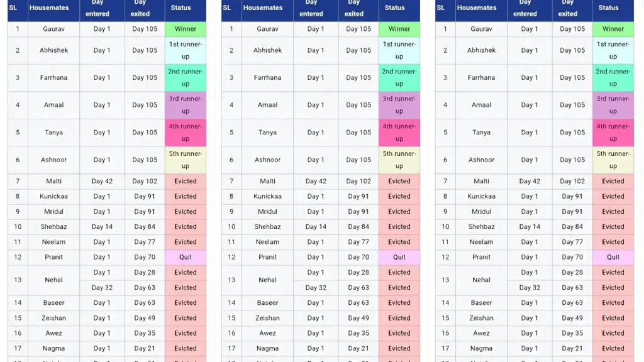Click Abhishek's name in the left table
This screenshot has height=362, width=644.
[54, 50]
